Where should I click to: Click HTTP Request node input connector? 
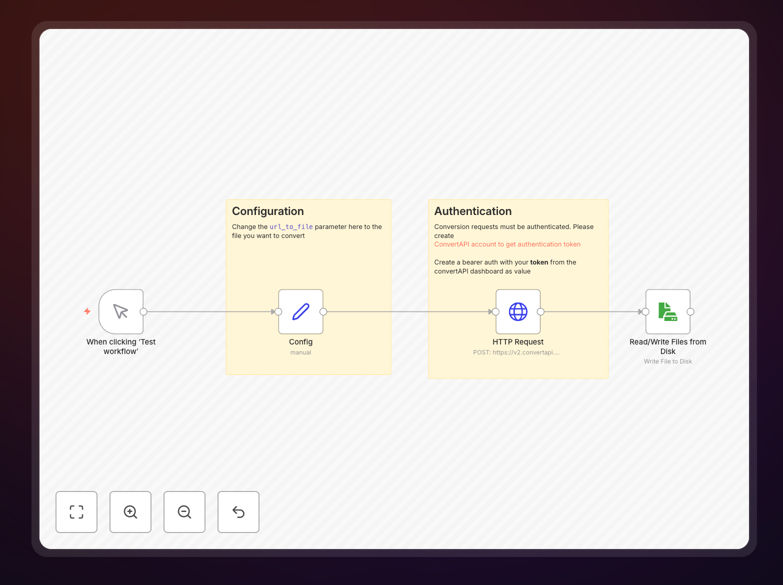(x=495, y=312)
